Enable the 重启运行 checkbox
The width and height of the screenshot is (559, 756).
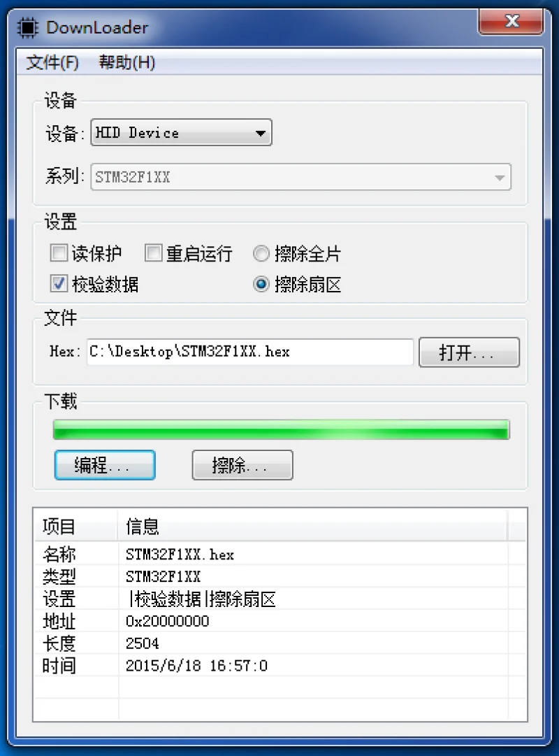[x=154, y=252]
